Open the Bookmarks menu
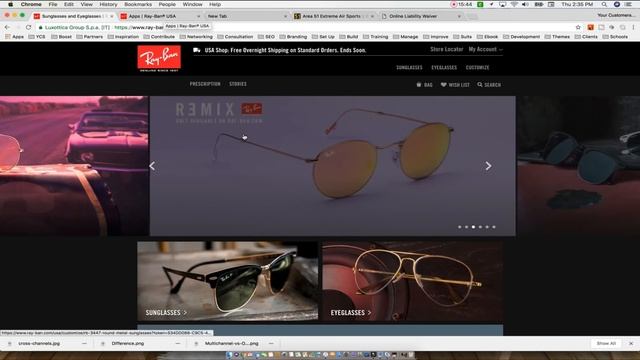The width and height of the screenshot is (640, 360). pos(138,4)
